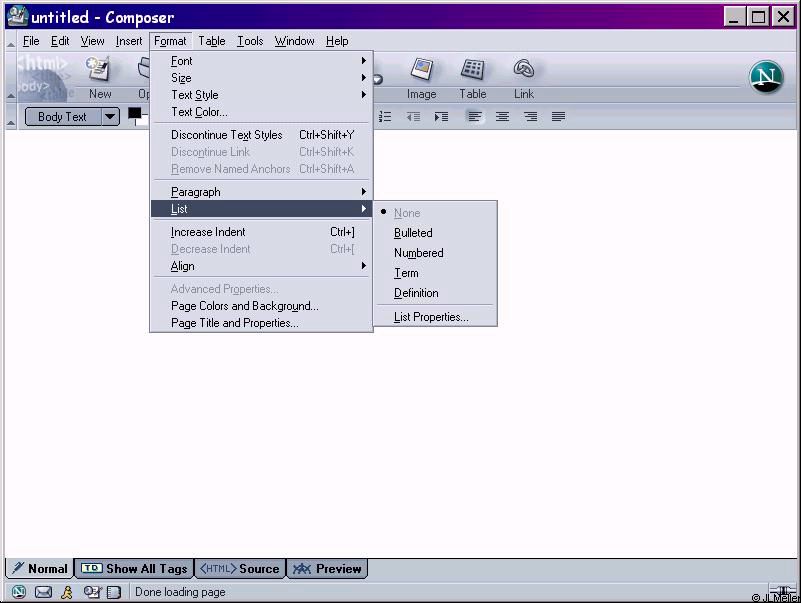
Task: Click the Discontinue Link menu entry
Action: point(263,152)
